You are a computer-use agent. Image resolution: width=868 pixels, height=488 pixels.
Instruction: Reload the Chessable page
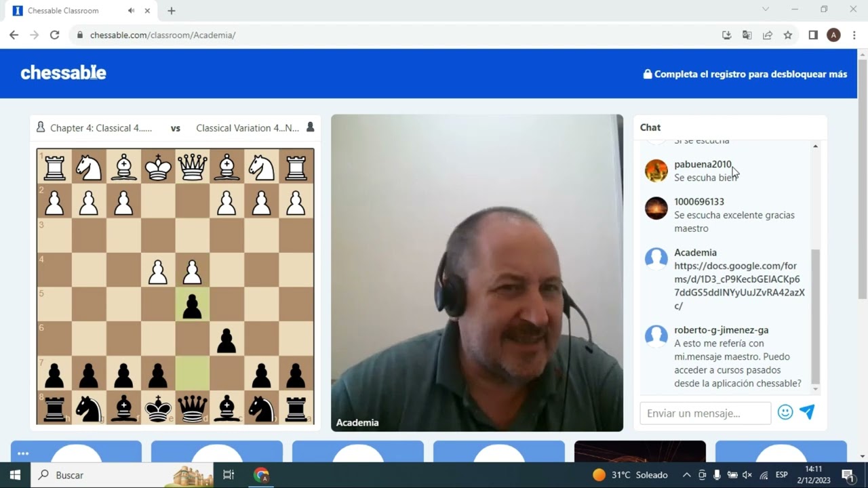click(x=54, y=35)
